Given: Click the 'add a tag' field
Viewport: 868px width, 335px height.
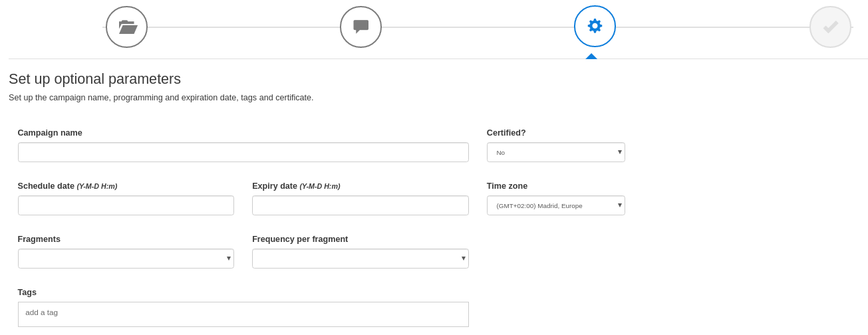Looking at the screenshot, I should tap(243, 313).
